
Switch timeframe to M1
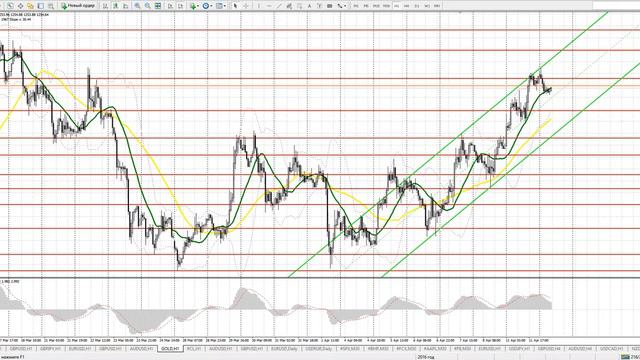click(x=356, y=6)
